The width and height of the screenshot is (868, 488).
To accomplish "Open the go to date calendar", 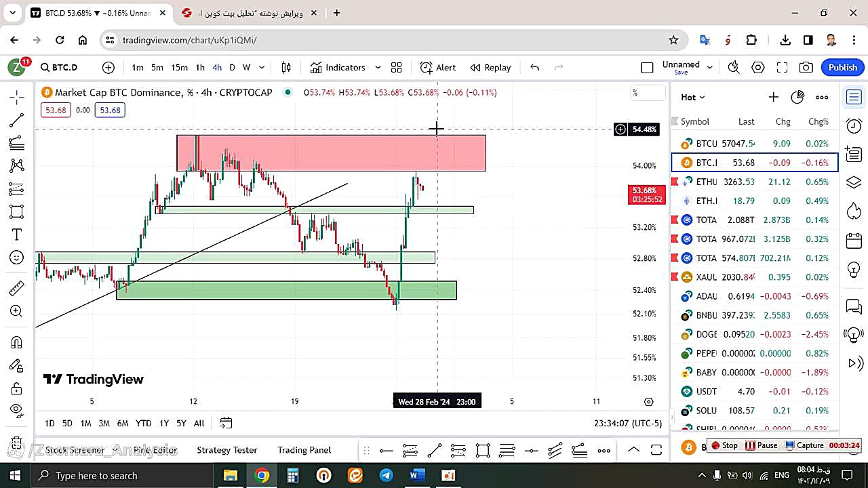I will click(226, 423).
